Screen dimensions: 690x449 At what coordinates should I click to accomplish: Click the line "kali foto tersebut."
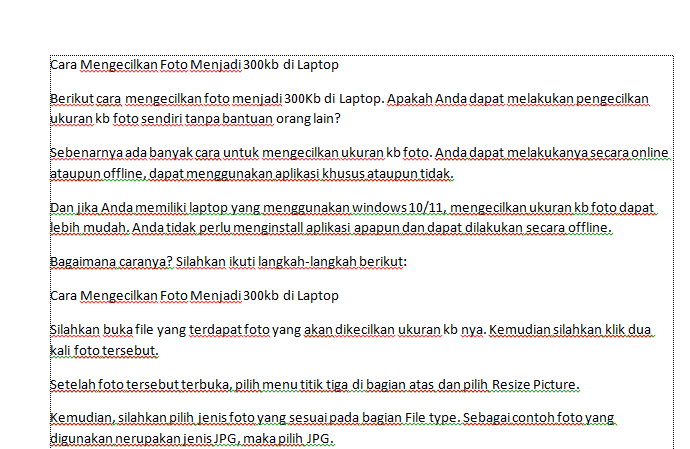tap(104, 351)
